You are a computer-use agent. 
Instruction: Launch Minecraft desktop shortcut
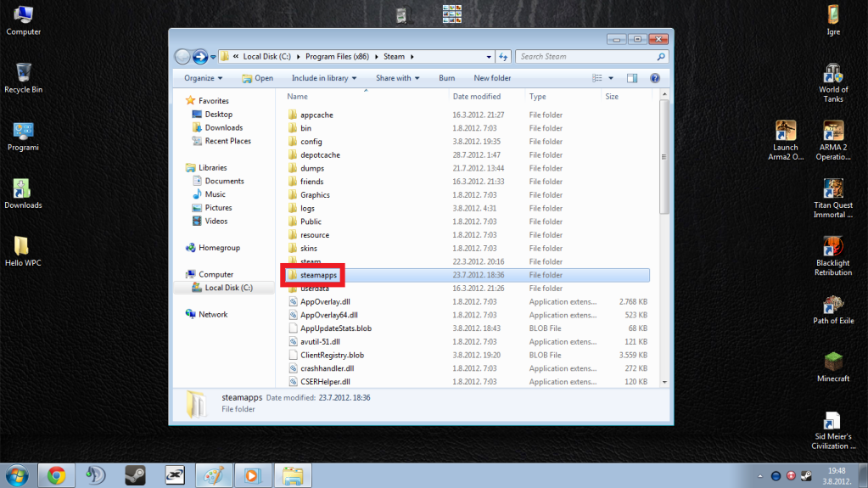coord(833,367)
